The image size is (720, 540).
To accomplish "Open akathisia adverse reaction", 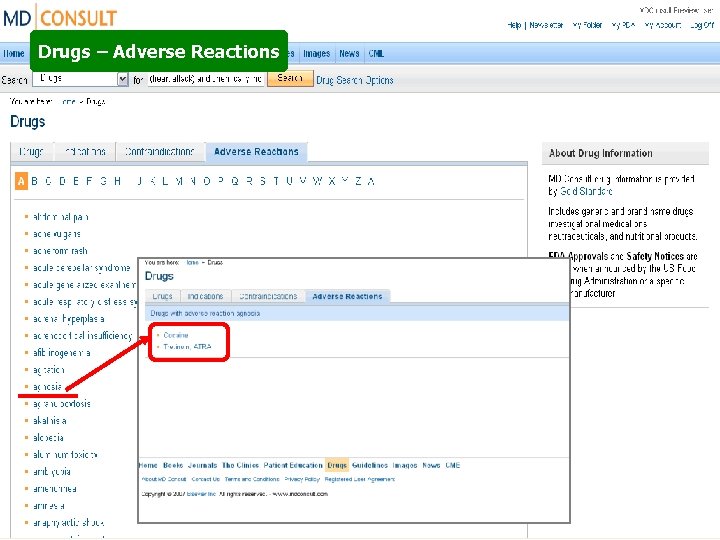I will (x=50, y=421).
